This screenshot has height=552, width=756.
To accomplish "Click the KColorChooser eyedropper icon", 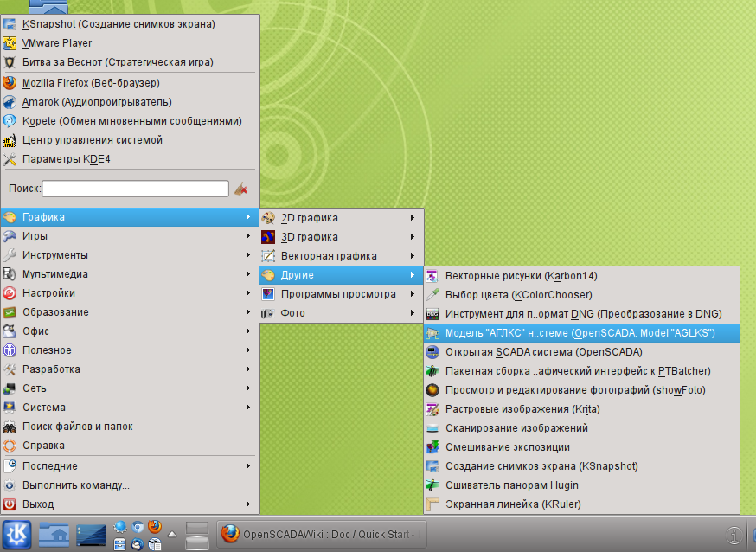I will coord(432,294).
